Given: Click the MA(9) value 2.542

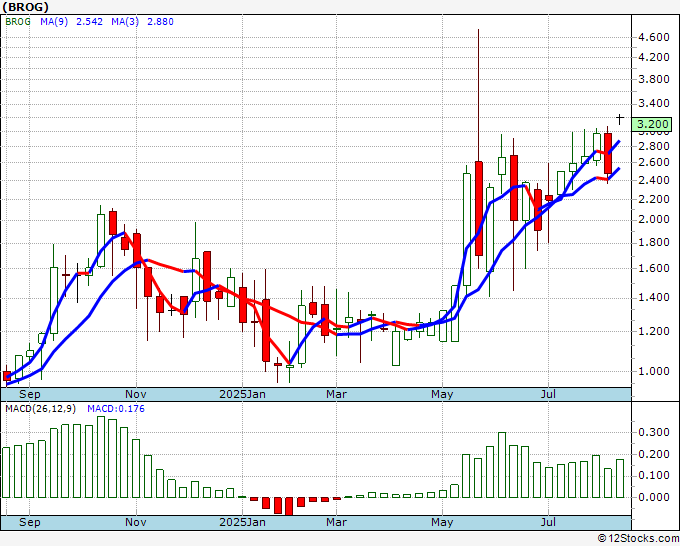Looking at the screenshot, I should coord(89,22).
